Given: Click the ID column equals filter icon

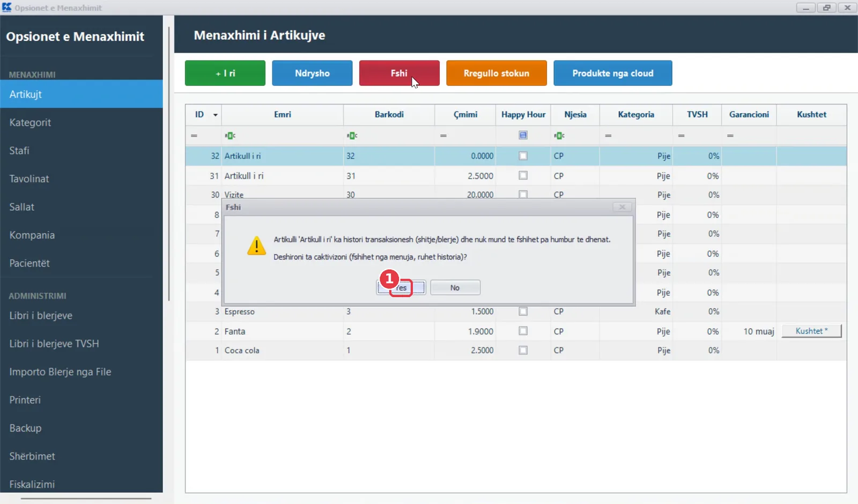Looking at the screenshot, I should pos(194,136).
